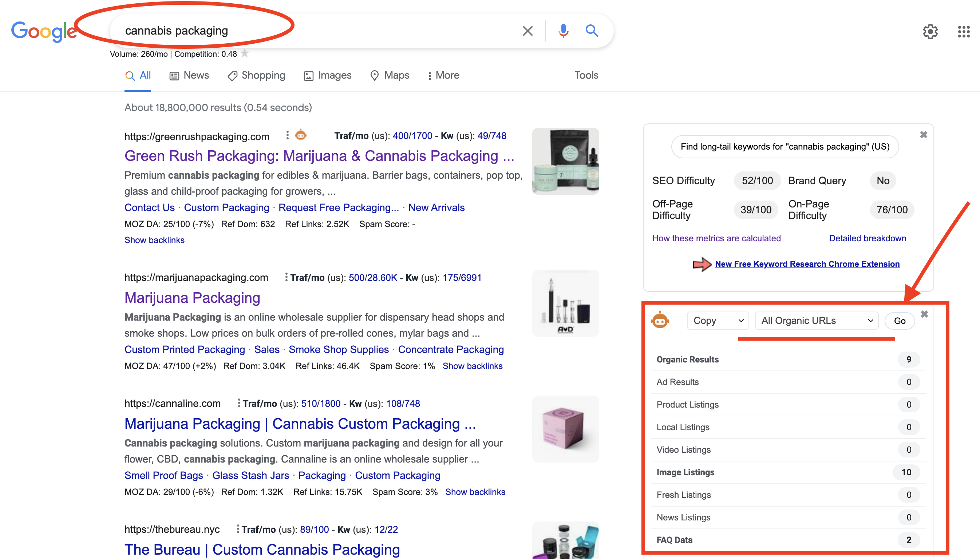Open the Detailed breakdown link
980x559 pixels.
pos(867,238)
